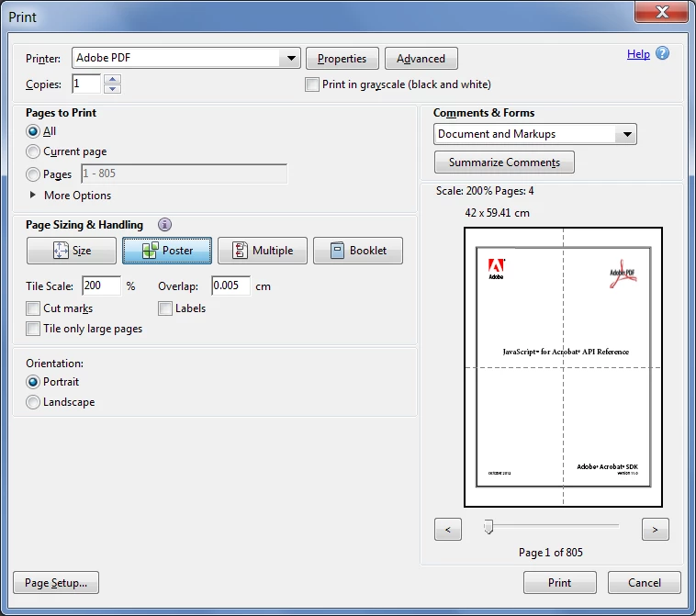The height and width of the screenshot is (616, 696).
Task: Open Advanced print settings
Action: click(421, 59)
